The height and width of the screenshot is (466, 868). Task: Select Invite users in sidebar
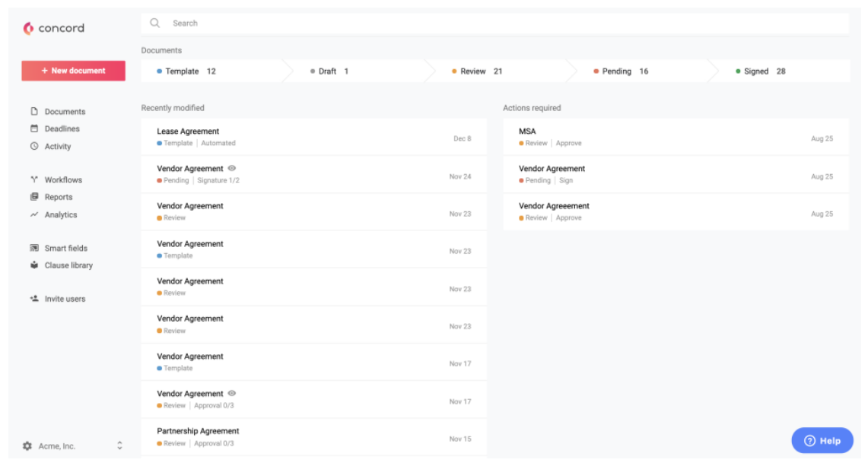(65, 299)
